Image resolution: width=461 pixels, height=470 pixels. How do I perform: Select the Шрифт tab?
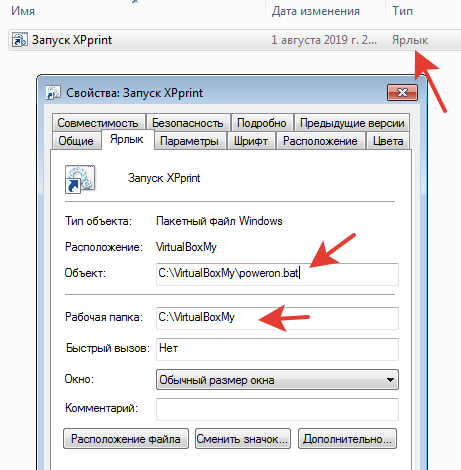[251, 141]
